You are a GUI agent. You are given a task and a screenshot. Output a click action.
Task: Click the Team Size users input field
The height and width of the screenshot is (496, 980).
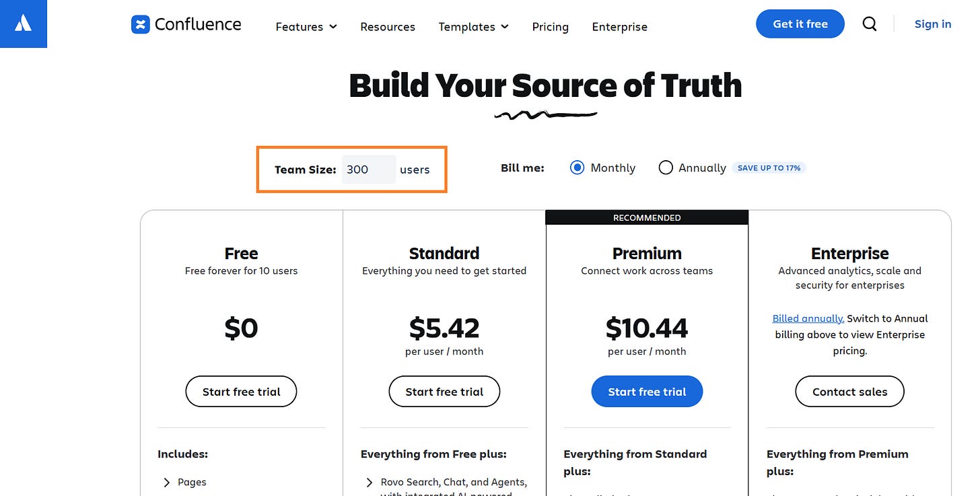click(368, 170)
